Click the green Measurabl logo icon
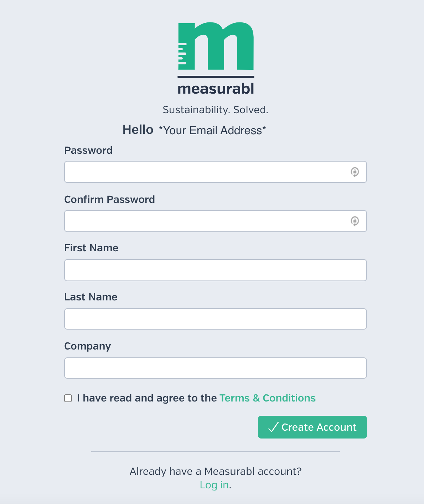Image resolution: width=424 pixels, height=504 pixels. coord(216,46)
